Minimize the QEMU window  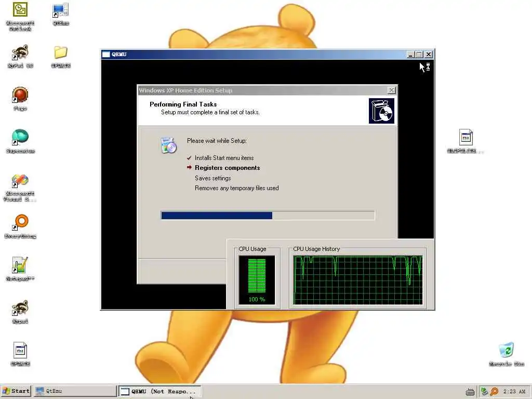tap(410, 54)
